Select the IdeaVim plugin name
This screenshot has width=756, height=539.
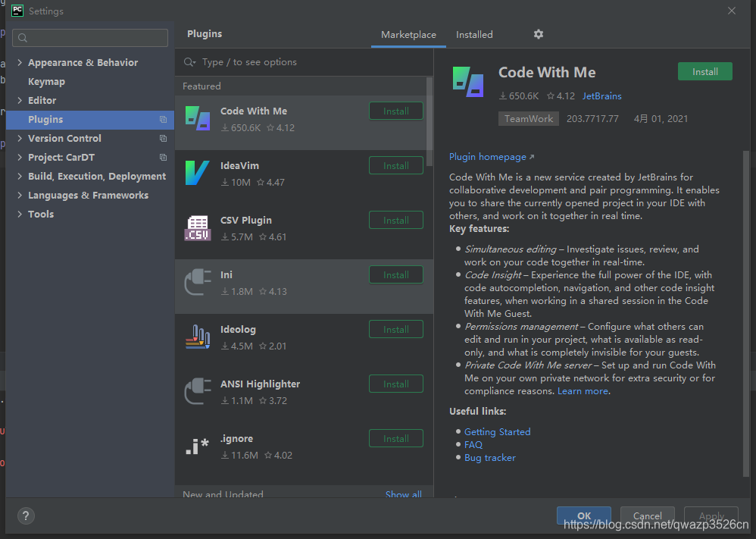[x=239, y=165]
